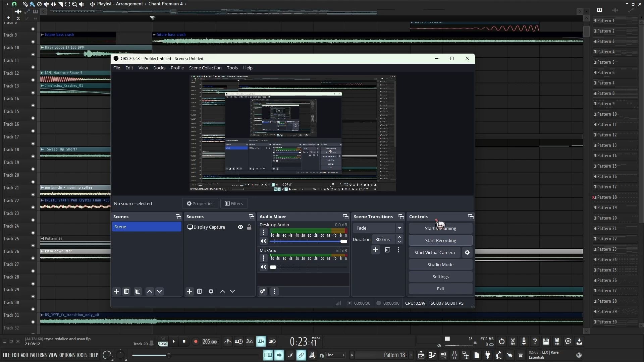Add a new scene transition plus icon
Viewport: 644px width, 362px height.
(376, 250)
